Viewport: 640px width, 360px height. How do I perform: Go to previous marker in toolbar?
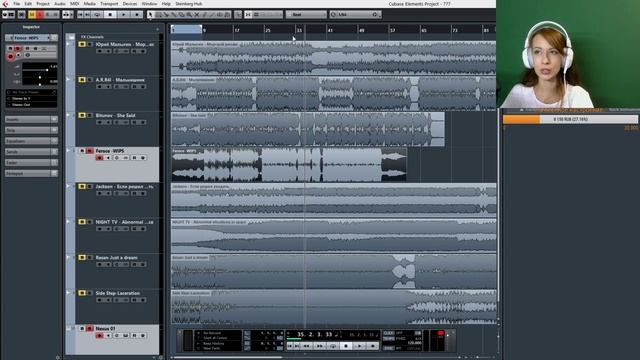(80, 15)
